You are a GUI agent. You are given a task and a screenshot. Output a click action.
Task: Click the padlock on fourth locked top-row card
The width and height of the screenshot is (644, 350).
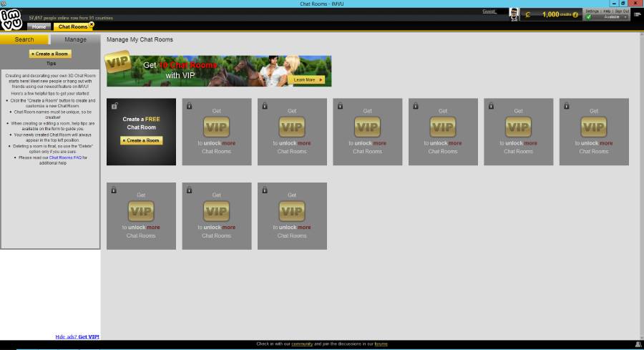point(416,106)
